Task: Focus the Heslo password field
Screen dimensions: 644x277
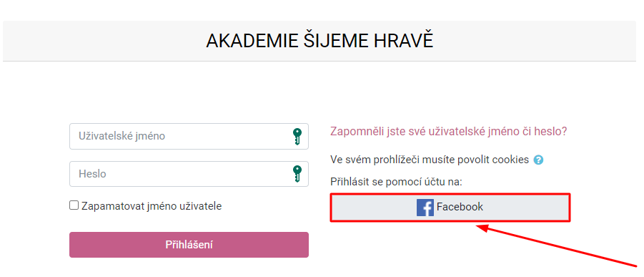Action: coord(189,174)
